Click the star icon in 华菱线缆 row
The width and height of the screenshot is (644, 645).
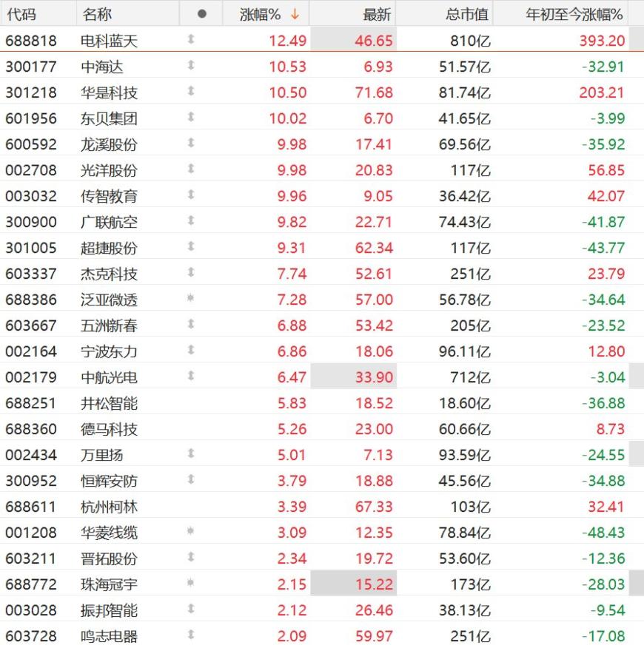(190, 531)
